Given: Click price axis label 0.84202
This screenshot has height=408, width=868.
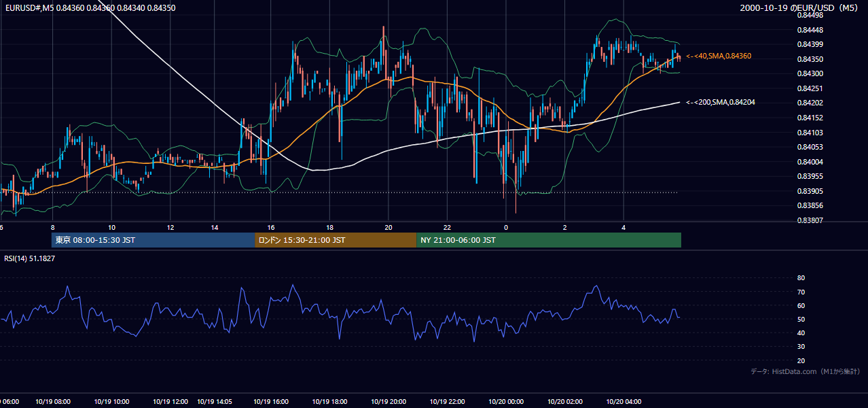Looking at the screenshot, I should (809, 103).
